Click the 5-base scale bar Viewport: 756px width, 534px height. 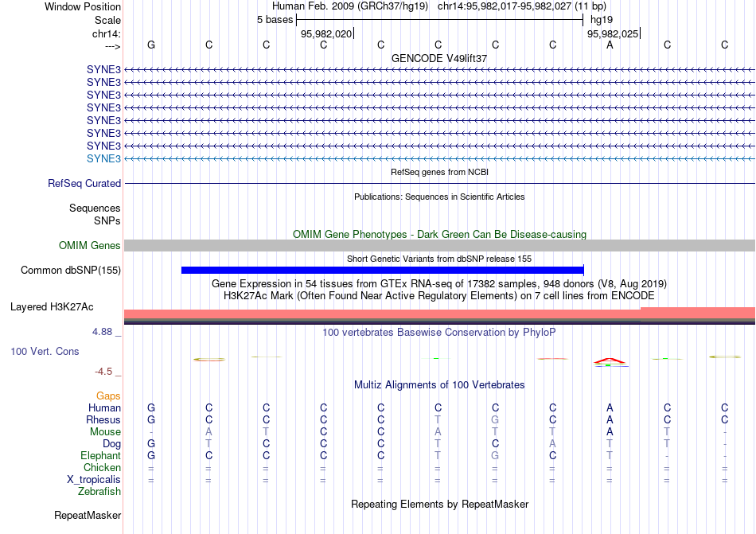[440, 20]
